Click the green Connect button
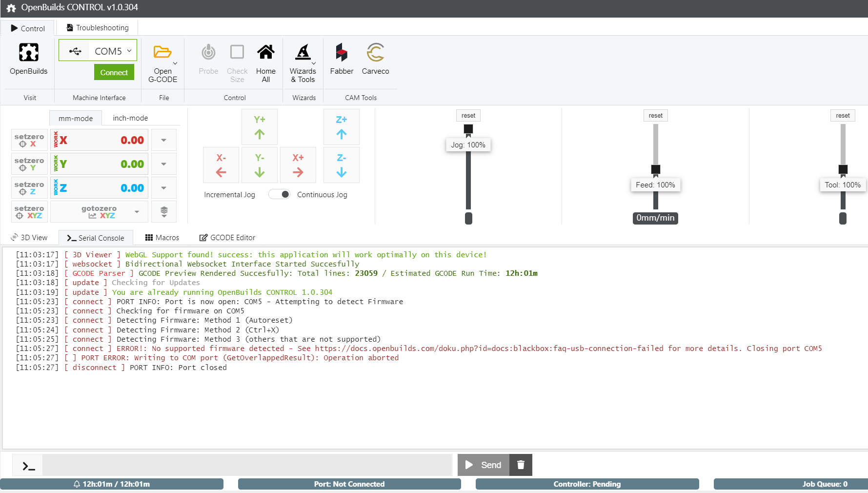Viewport: 868px width, 493px height. pos(114,72)
